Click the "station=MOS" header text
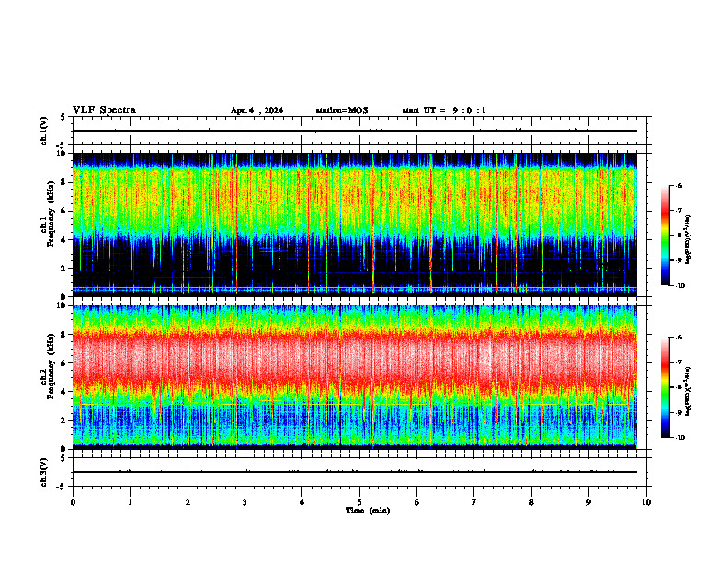 [x=342, y=110]
